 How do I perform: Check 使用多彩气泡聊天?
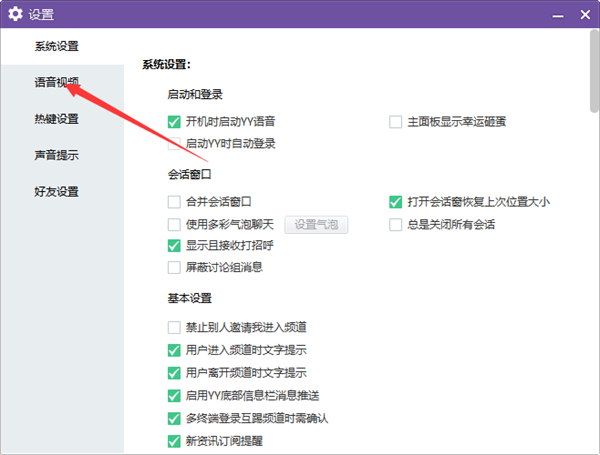(174, 224)
